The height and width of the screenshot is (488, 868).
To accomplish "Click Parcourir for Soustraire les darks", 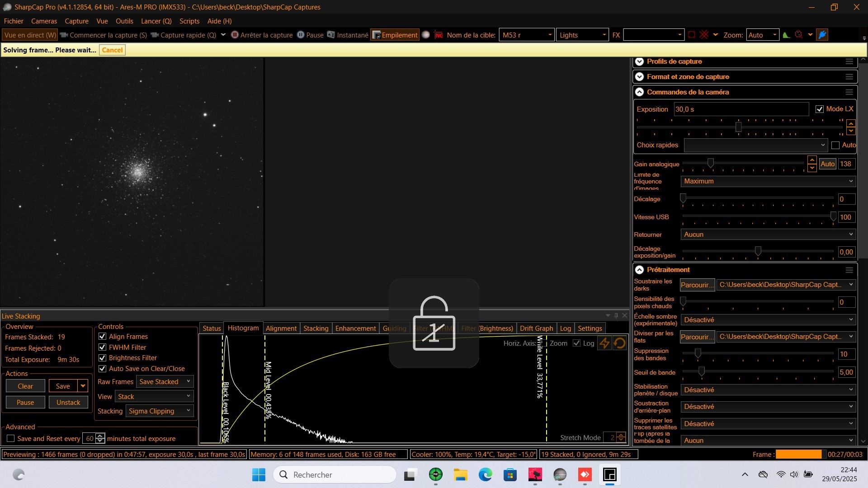I will tap(697, 285).
